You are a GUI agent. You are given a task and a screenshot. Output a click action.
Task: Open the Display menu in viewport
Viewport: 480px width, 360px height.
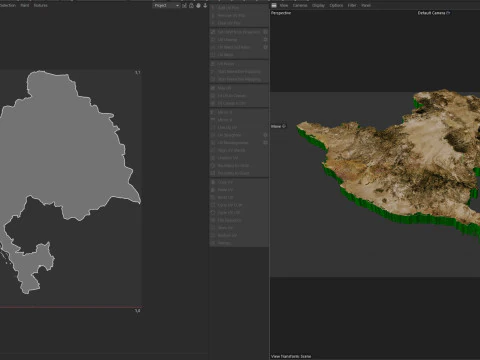[318, 5]
